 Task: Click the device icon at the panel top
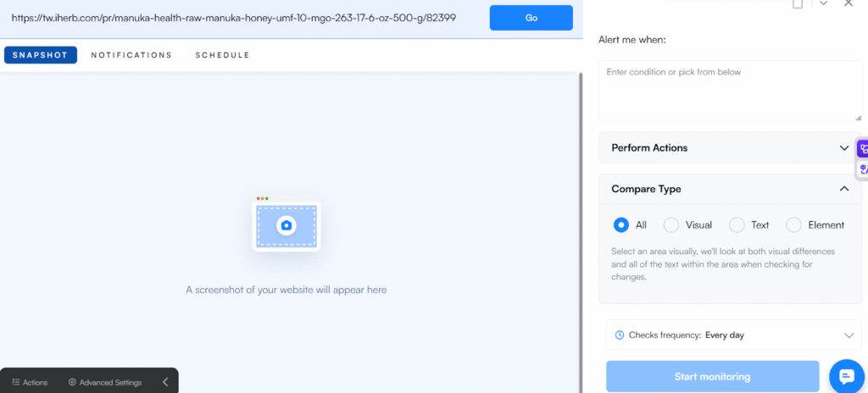tap(798, 4)
